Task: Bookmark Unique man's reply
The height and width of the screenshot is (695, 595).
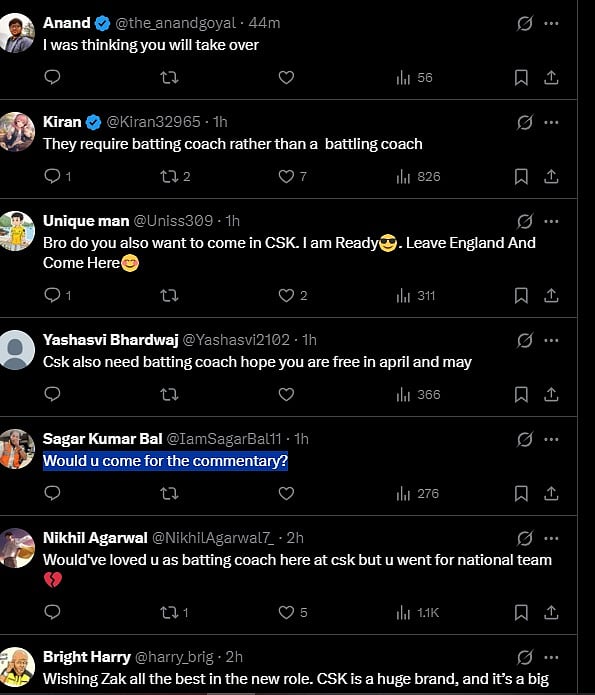Action: 521,296
